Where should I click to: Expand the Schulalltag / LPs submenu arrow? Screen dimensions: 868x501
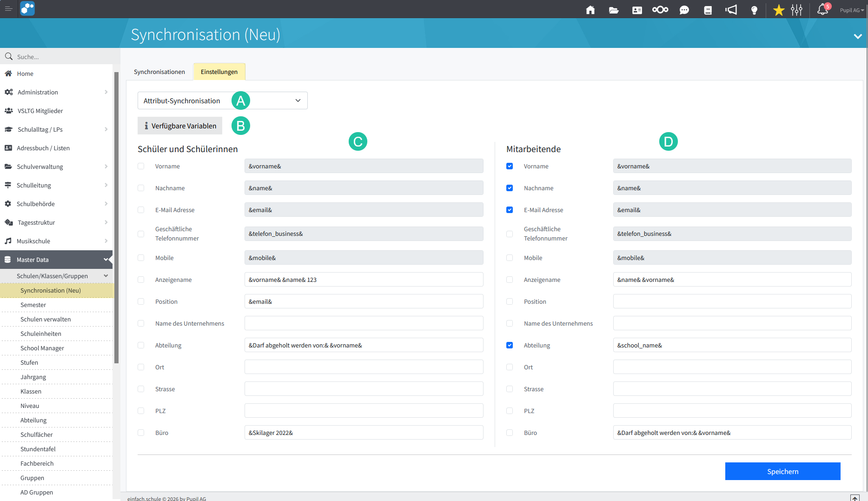[106, 129]
